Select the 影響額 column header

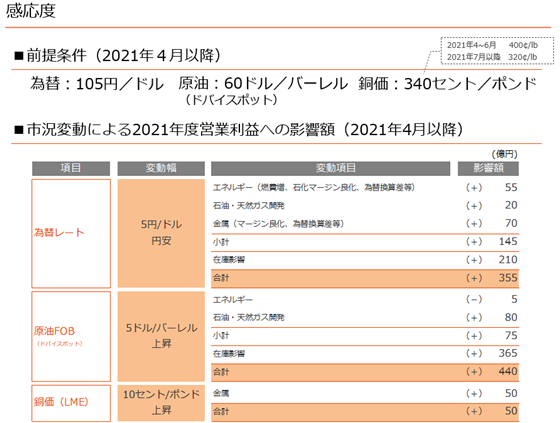coord(488,168)
